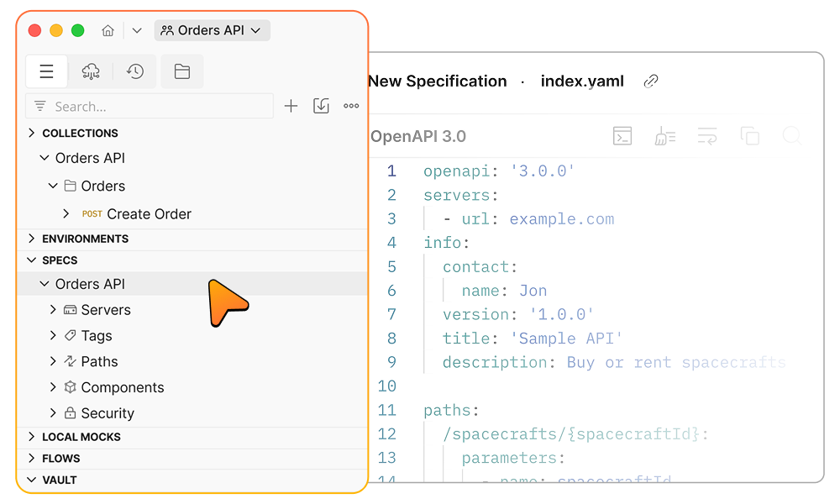Viewport: 840px width, 504px height.
Task: Expand the LOCAL MOCKS section
Action: point(32,437)
